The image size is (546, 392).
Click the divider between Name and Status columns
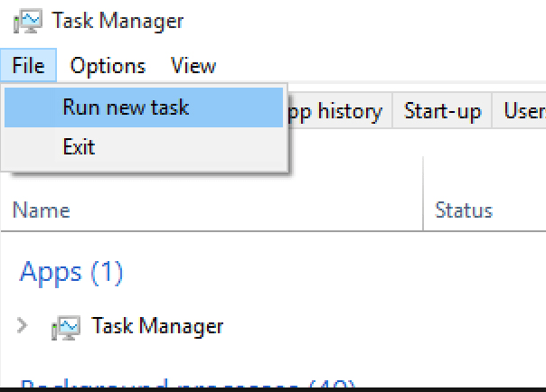[x=423, y=210]
